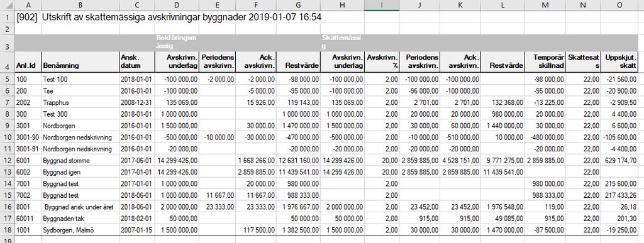Click the Anl.Id header cell
Screen dimensions: 644x243
coord(28,62)
